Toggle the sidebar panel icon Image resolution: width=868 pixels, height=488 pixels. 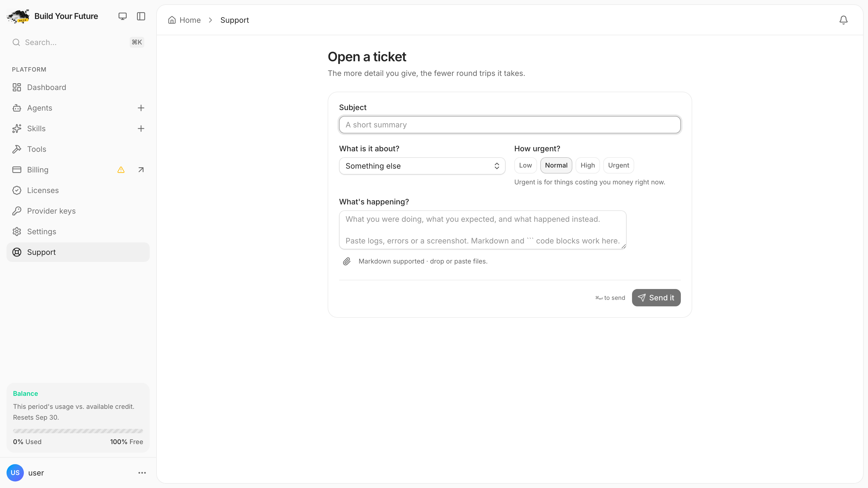[x=141, y=16]
